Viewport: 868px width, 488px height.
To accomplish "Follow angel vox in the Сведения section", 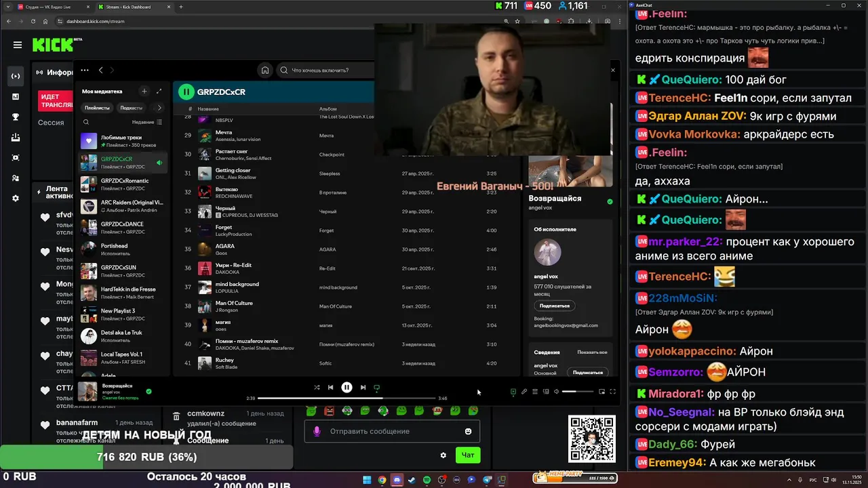I will 587,372.
